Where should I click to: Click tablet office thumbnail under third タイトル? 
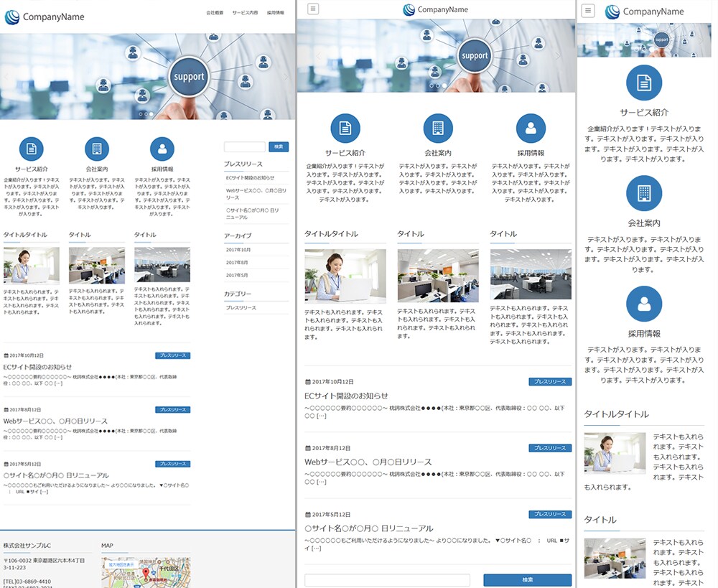(x=531, y=274)
